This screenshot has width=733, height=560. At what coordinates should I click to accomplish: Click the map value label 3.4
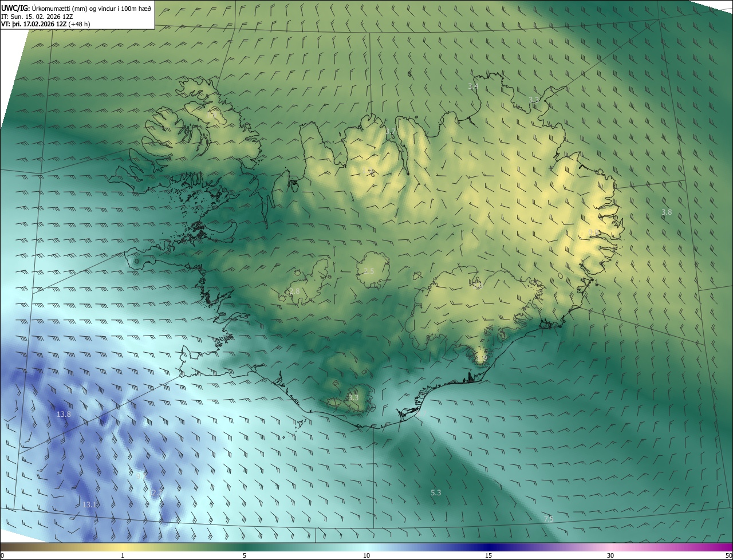(473, 86)
